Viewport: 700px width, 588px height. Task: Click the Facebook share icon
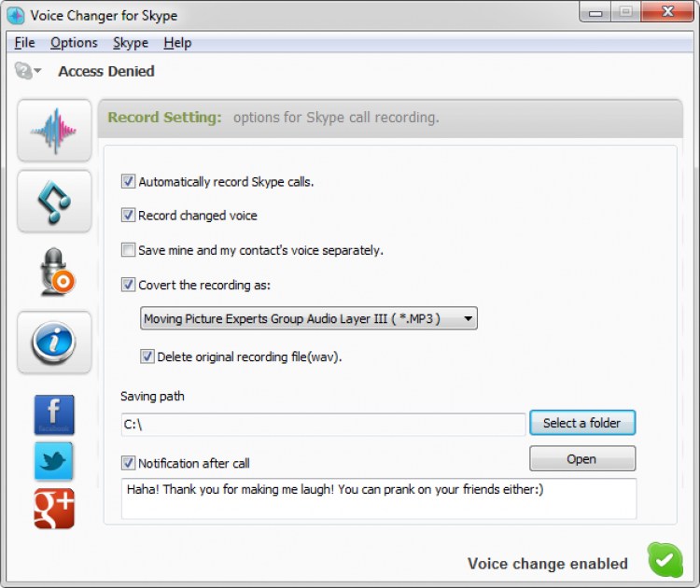coord(54,414)
